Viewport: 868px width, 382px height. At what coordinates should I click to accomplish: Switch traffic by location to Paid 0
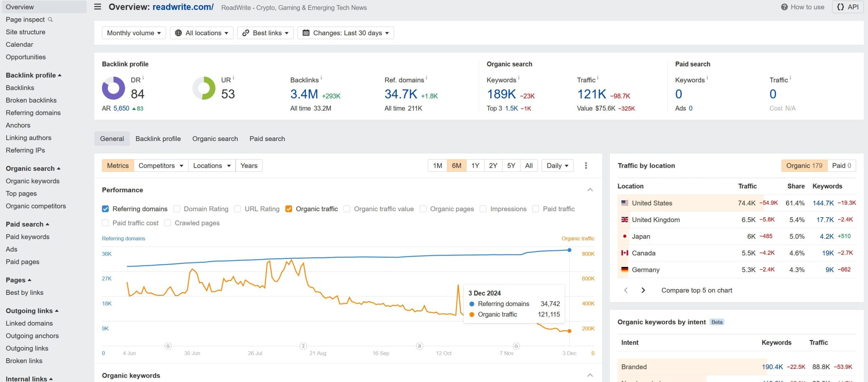point(842,165)
